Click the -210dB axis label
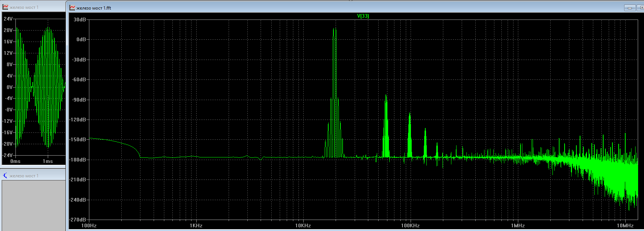The width and height of the screenshot is (644, 231). click(x=78, y=180)
